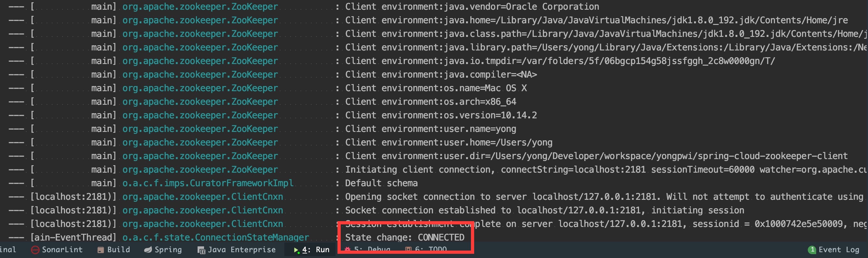
Task: Click the java.vendor=Oracle Corporation log line
Action: 472,7
